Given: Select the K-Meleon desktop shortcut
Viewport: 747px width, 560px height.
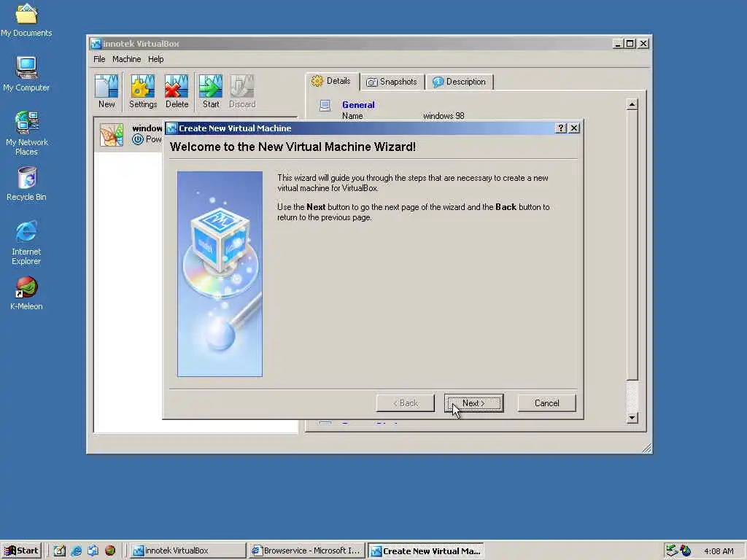Looking at the screenshot, I should (x=26, y=293).
